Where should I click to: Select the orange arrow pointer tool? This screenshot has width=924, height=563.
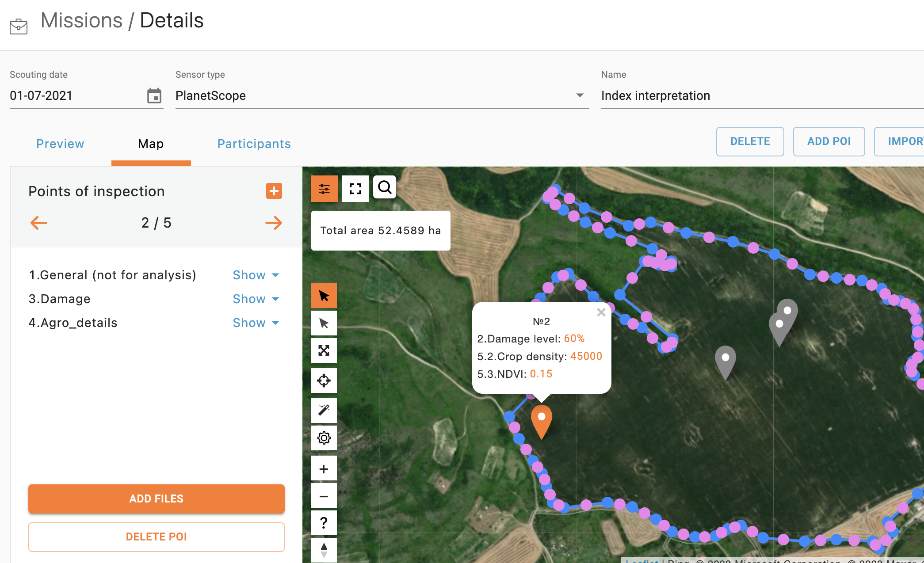[324, 296]
